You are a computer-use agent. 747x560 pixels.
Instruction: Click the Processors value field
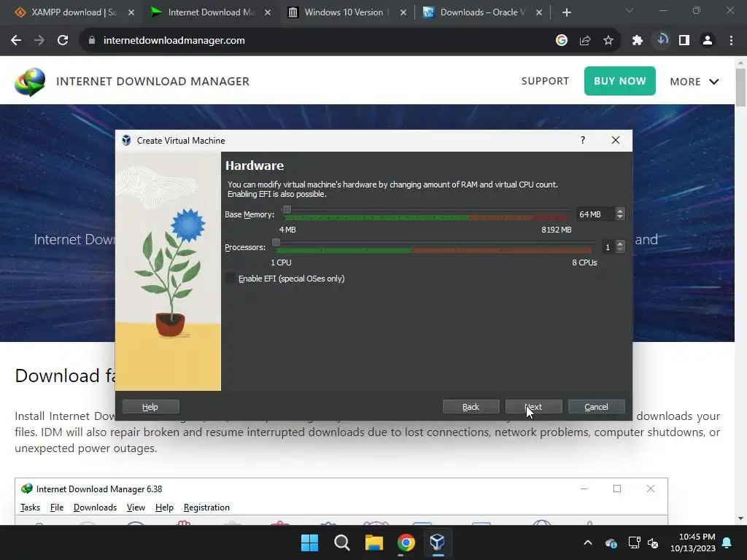point(608,247)
